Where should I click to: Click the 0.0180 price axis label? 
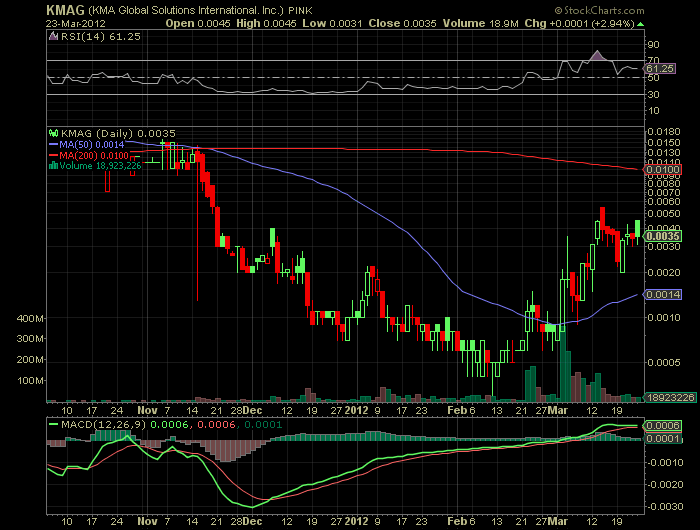tap(664, 132)
